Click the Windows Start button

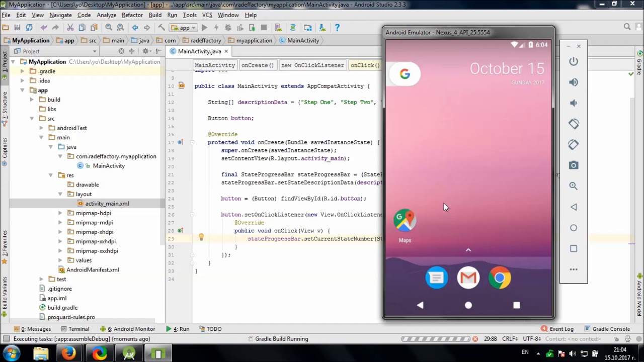tap(11, 353)
